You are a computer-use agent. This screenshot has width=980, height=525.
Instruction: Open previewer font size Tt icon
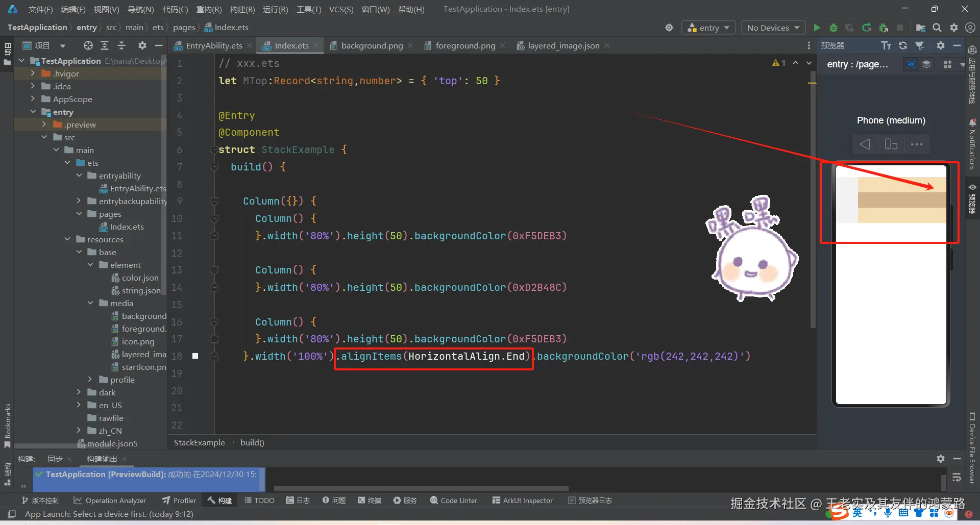[x=886, y=45]
